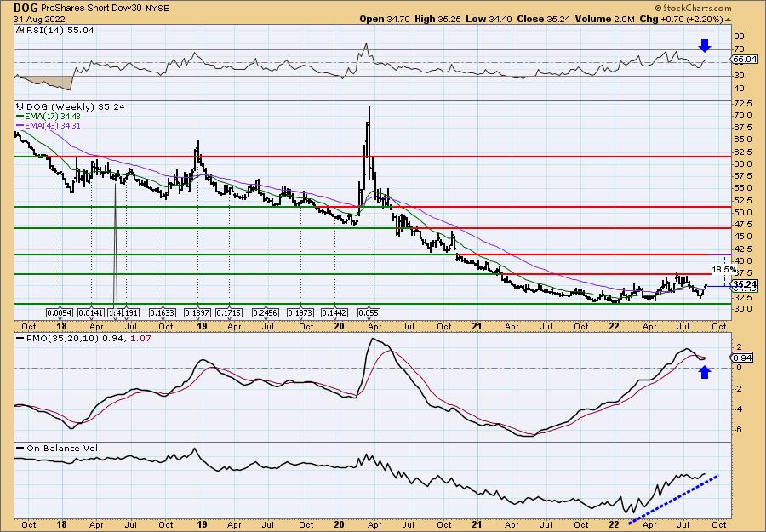This screenshot has height=532, width=766.
Task: Click the Volume 2.0M value
Action: [x=605, y=19]
